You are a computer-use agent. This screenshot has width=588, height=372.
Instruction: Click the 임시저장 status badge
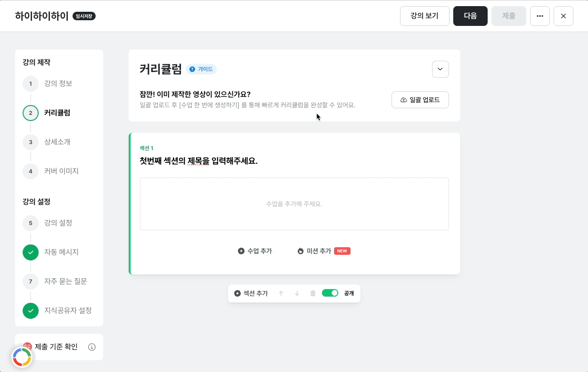84,16
